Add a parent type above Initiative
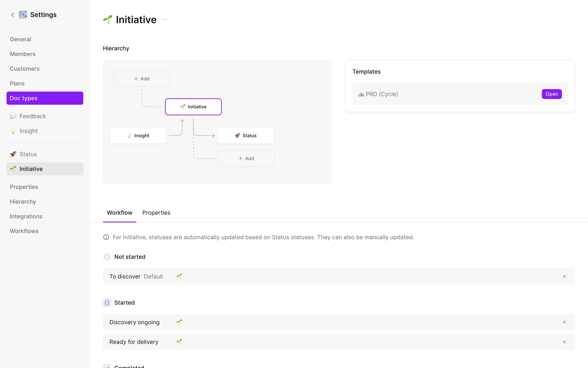The width and height of the screenshot is (588, 368). click(142, 79)
